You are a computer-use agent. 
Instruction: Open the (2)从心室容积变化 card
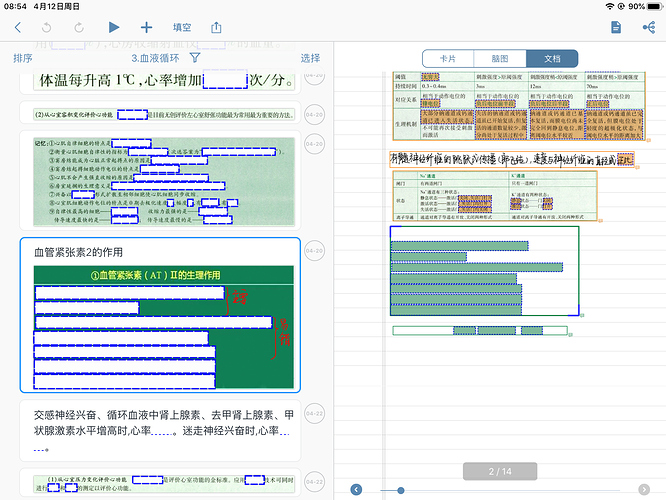point(160,115)
